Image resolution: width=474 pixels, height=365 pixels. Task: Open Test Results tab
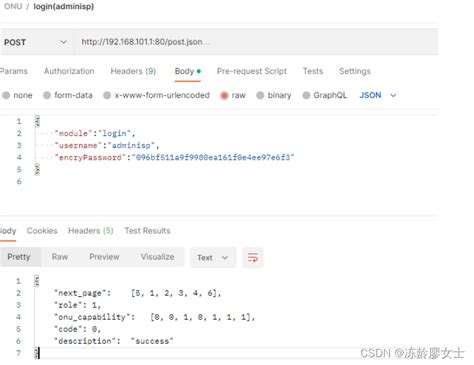(x=147, y=231)
